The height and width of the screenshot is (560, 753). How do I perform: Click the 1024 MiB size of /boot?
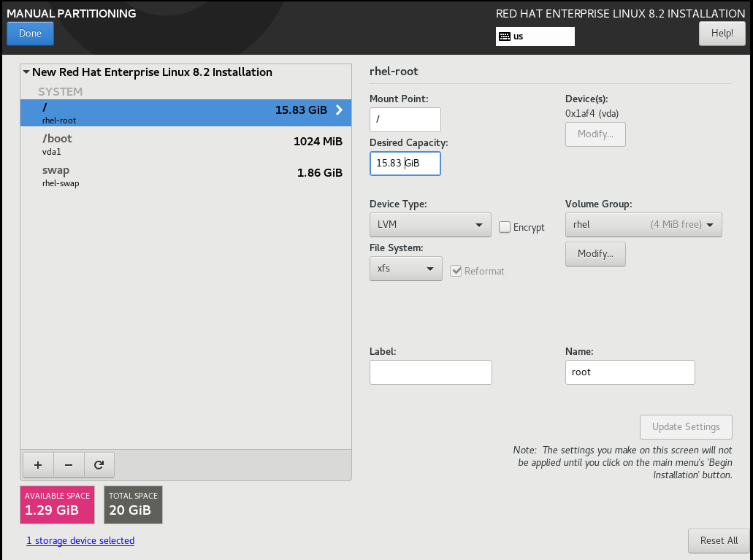pos(318,142)
